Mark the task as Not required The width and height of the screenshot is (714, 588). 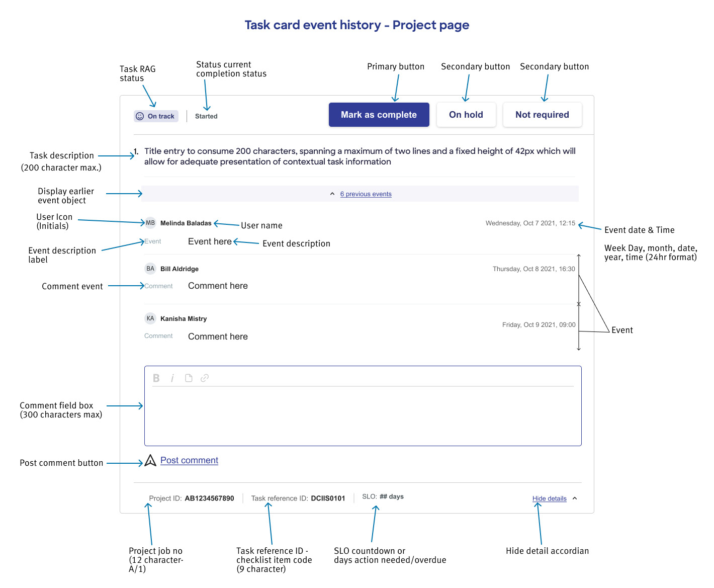point(542,115)
